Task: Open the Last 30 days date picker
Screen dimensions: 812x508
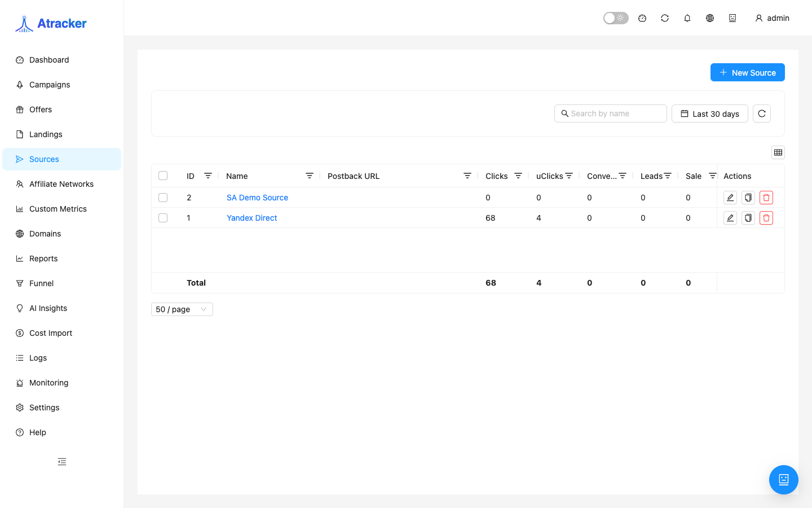Action: coord(710,113)
